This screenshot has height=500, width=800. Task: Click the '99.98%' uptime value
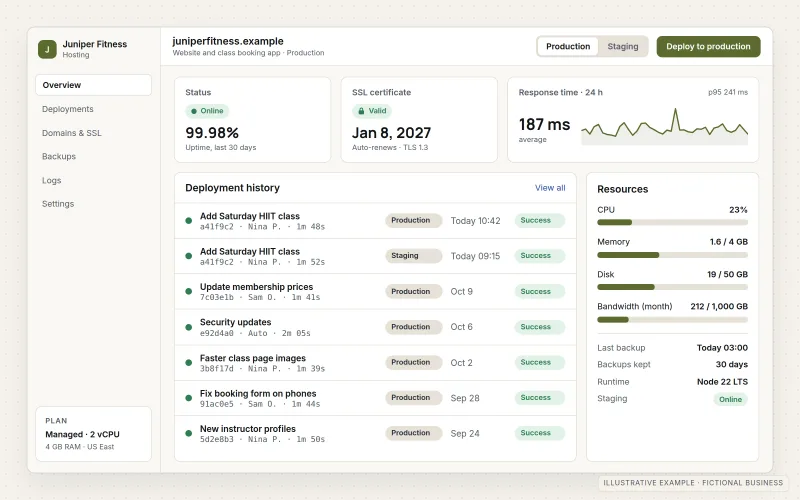(x=212, y=133)
